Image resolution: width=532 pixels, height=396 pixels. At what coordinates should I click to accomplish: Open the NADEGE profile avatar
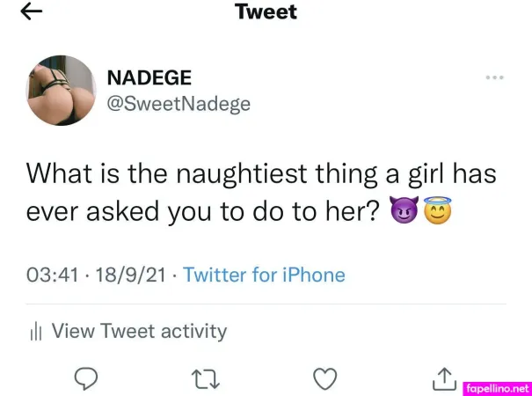coord(62,92)
